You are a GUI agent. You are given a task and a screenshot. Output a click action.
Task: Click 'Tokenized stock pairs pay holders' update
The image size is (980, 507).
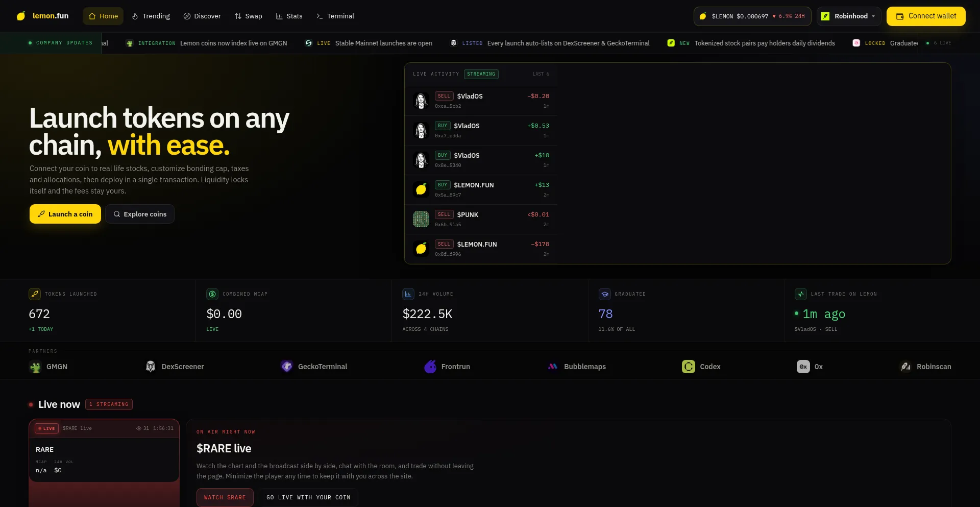[765, 43]
